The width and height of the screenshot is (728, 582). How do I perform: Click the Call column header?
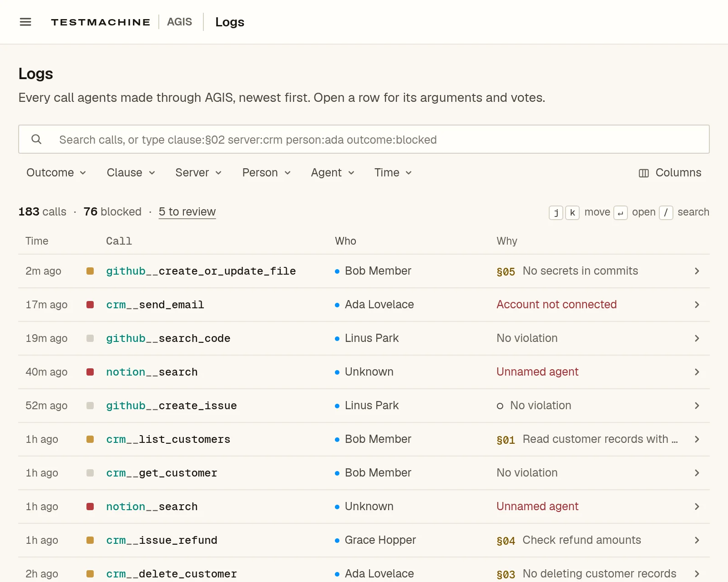click(119, 241)
